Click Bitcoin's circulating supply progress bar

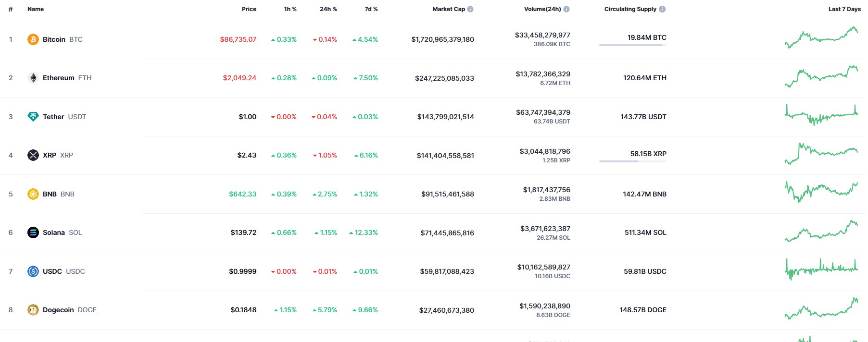pyautogui.click(x=633, y=45)
